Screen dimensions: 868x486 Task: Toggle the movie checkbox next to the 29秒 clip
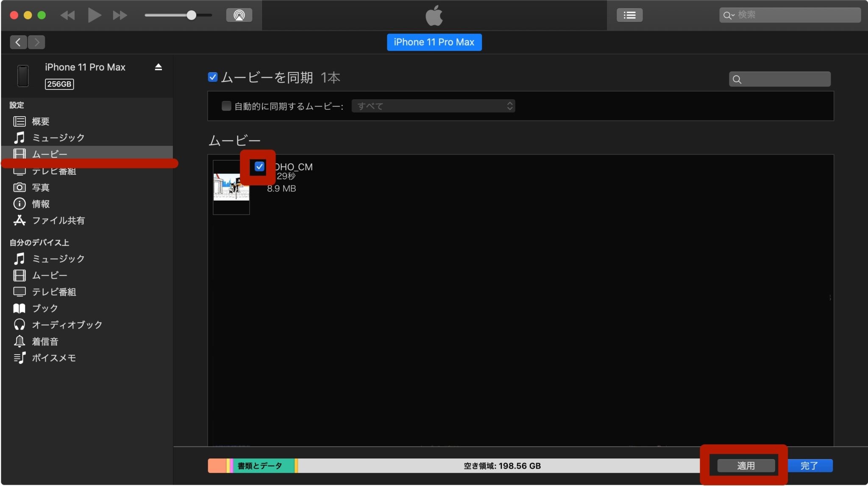(x=259, y=167)
